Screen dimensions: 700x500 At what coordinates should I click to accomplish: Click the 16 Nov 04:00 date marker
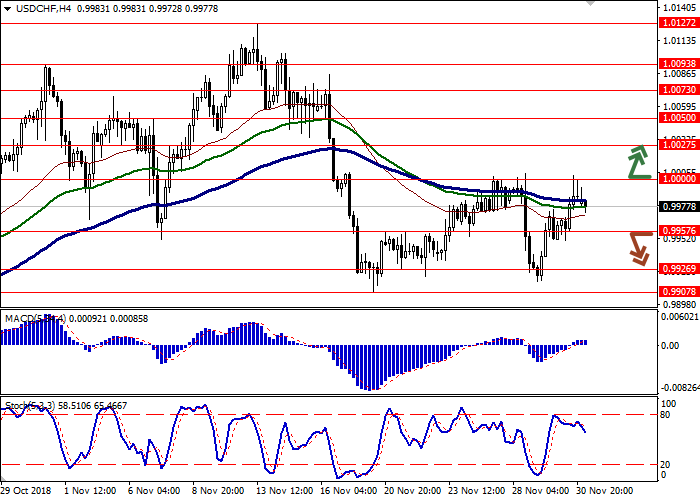pos(346,491)
